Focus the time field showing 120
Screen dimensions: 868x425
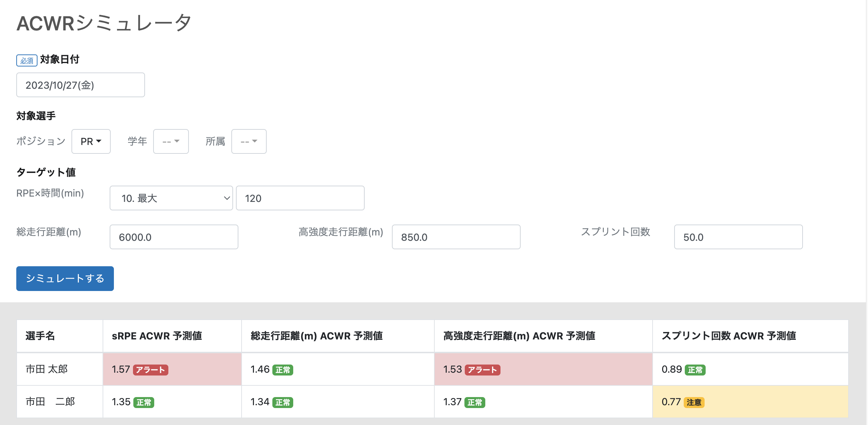click(300, 198)
